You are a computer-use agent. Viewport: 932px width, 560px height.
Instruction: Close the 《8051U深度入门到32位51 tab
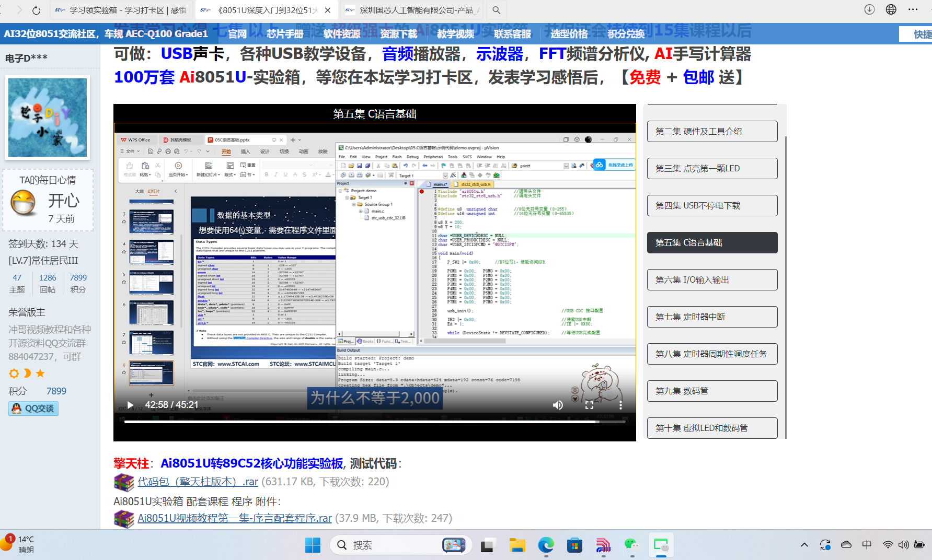pyautogui.click(x=328, y=10)
